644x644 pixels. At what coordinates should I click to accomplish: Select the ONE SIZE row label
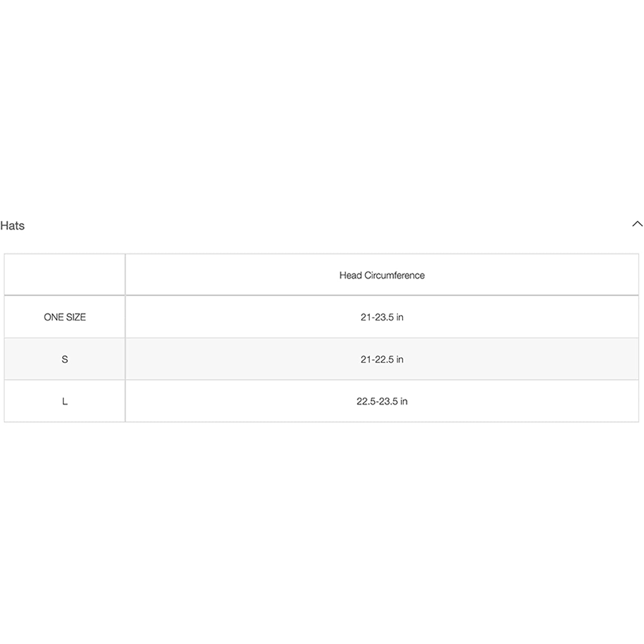[x=65, y=317]
